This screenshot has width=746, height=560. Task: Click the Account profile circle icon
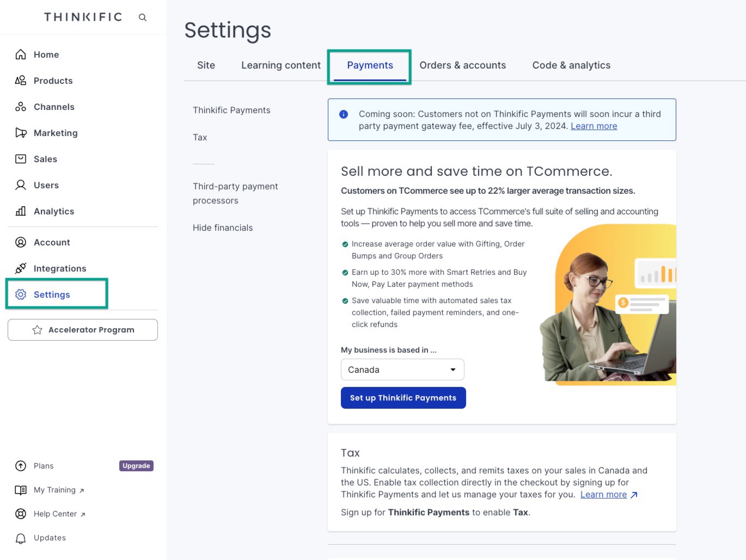click(21, 242)
